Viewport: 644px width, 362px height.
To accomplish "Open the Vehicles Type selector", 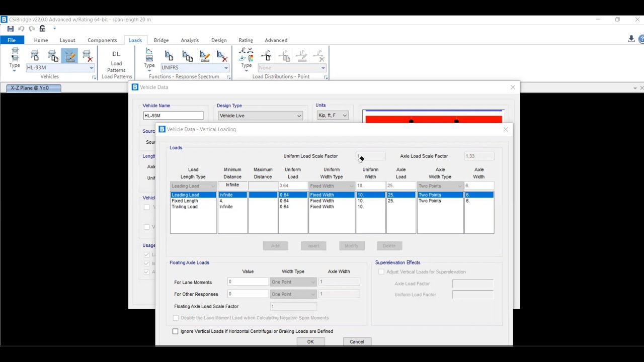I will tap(15, 59).
